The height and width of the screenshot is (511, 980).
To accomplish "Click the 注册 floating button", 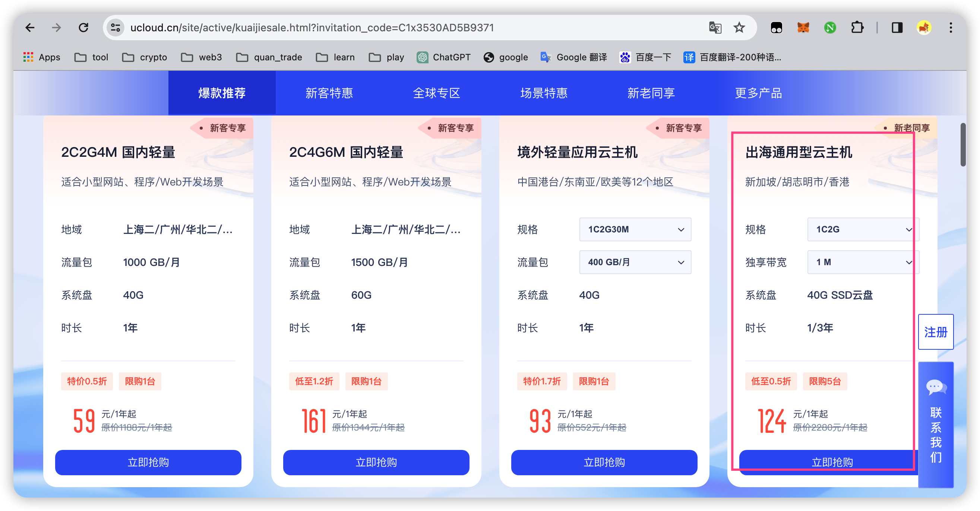I will coord(936,332).
